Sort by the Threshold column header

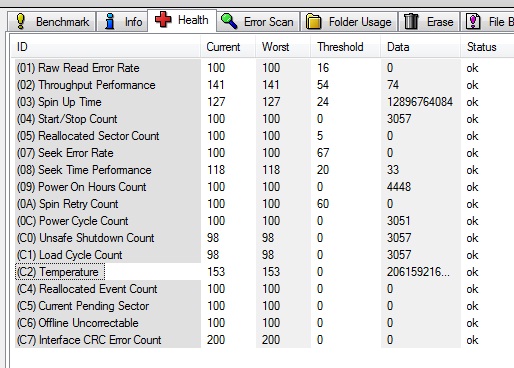click(346, 47)
